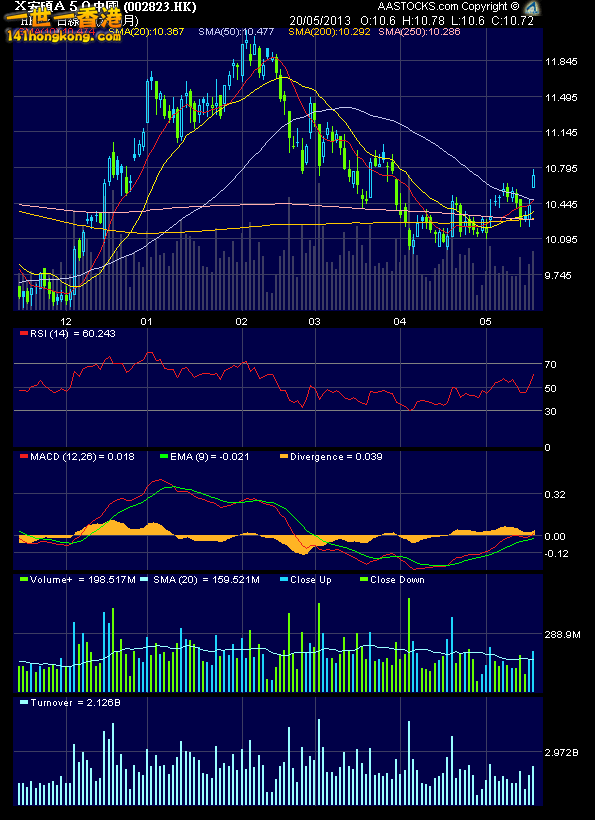The height and width of the screenshot is (820, 595).
Task: Click the orange Divergence legend marker
Action: (x=284, y=457)
